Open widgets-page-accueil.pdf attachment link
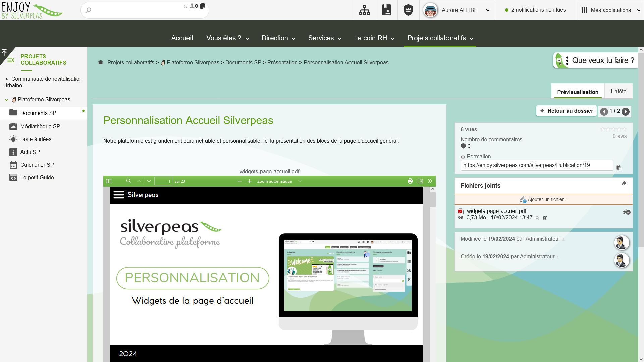644x362 pixels. coord(496,211)
